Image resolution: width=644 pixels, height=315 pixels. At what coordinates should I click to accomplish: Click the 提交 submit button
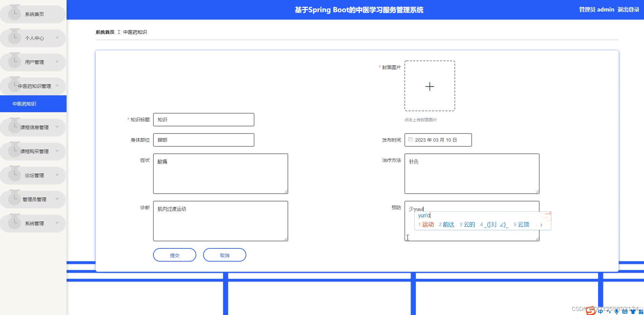coord(175,255)
